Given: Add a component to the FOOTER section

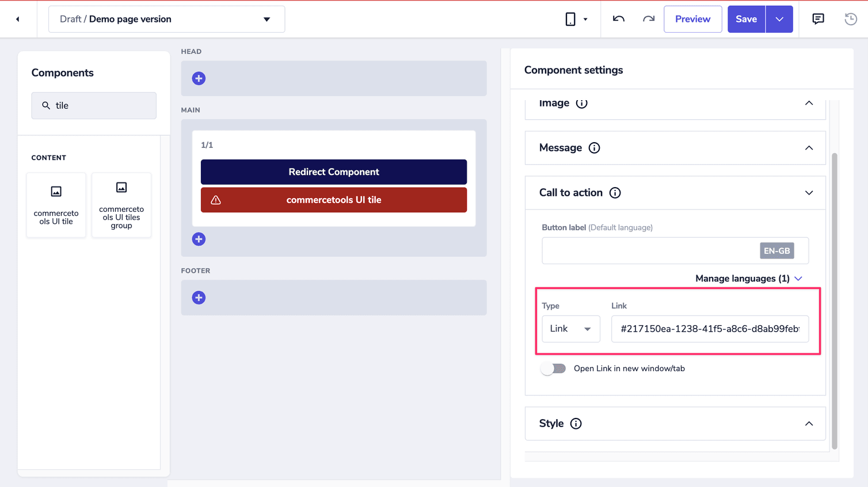Looking at the screenshot, I should (x=199, y=298).
